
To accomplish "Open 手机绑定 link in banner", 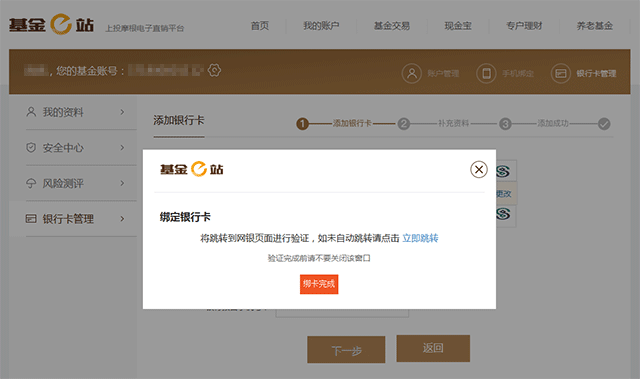I will coord(518,74).
